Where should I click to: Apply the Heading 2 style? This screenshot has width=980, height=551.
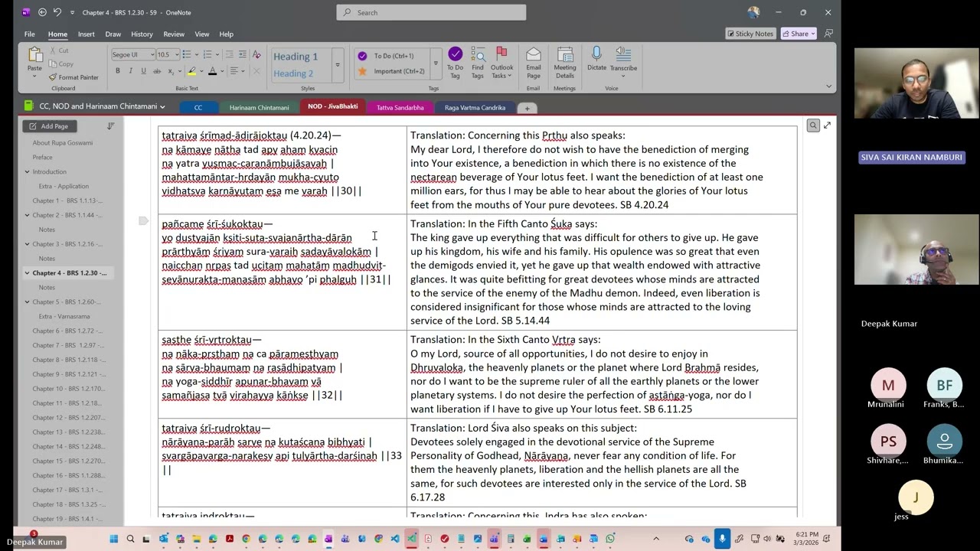coord(293,73)
